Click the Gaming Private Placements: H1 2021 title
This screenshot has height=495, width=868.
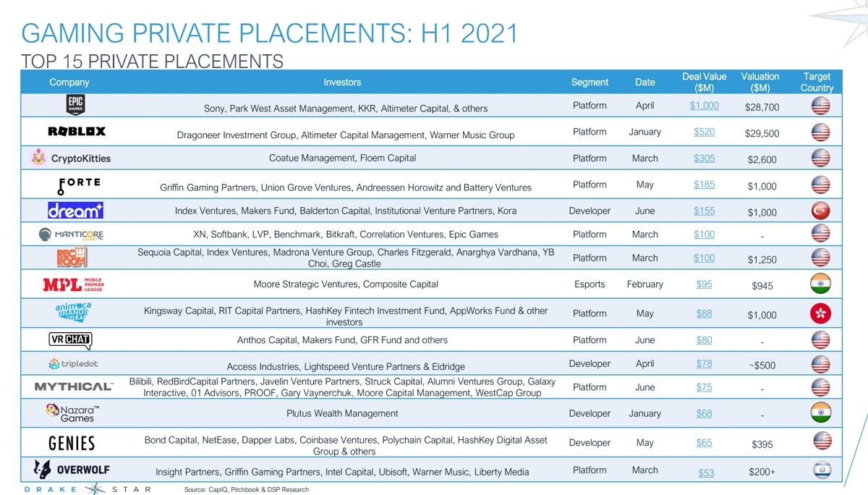click(x=270, y=33)
